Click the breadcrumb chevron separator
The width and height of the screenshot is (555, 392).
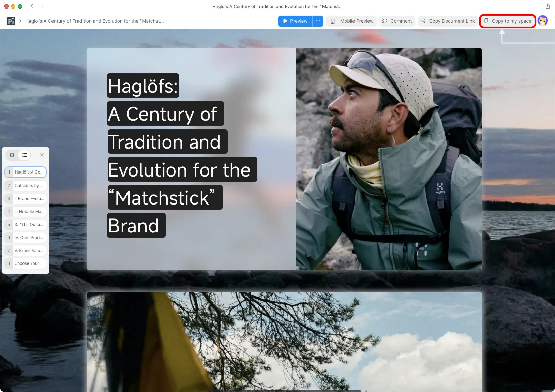(x=20, y=21)
